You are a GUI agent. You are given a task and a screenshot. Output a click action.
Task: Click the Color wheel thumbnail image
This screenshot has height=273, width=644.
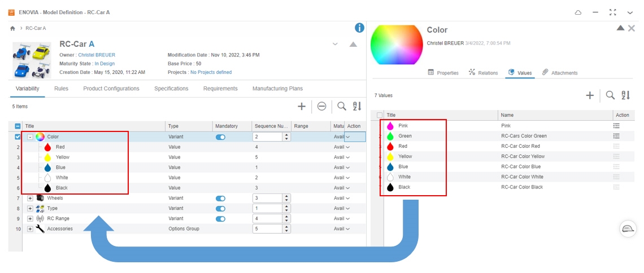pyautogui.click(x=397, y=44)
